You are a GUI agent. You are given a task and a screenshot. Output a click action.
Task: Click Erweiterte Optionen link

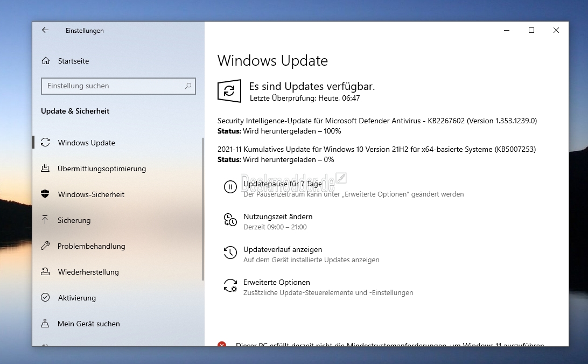point(277,282)
